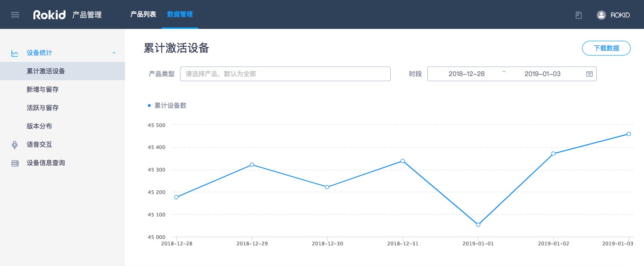The width and height of the screenshot is (644, 266).
Task: Open 版本分布 sidebar item
Action: point(39,126)
